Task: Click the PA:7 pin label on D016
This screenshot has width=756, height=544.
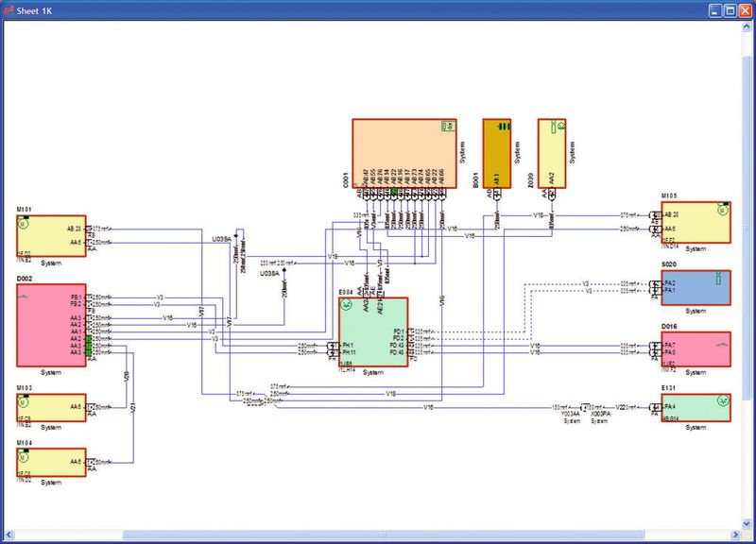Action: [670, 346]
